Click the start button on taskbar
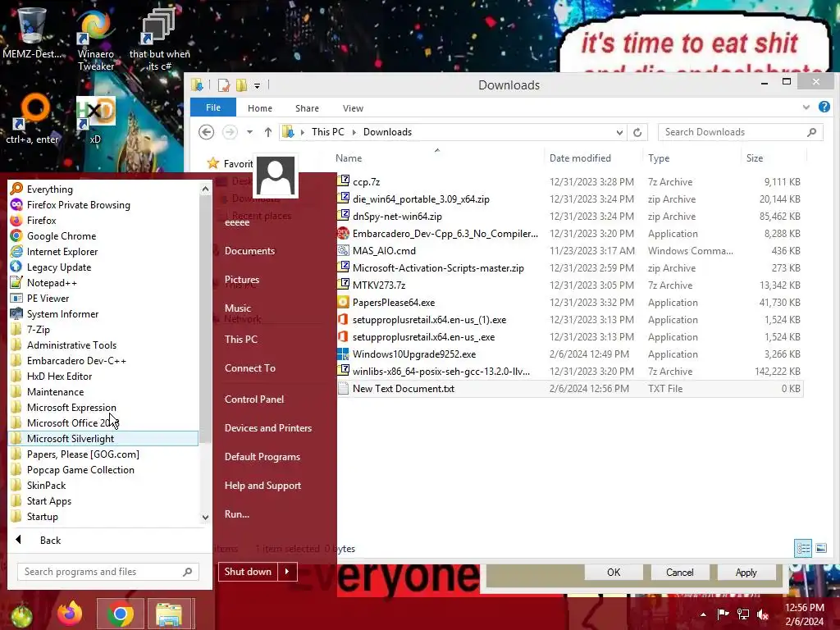The height and width of the screenshot is (630, 840). 21,615
